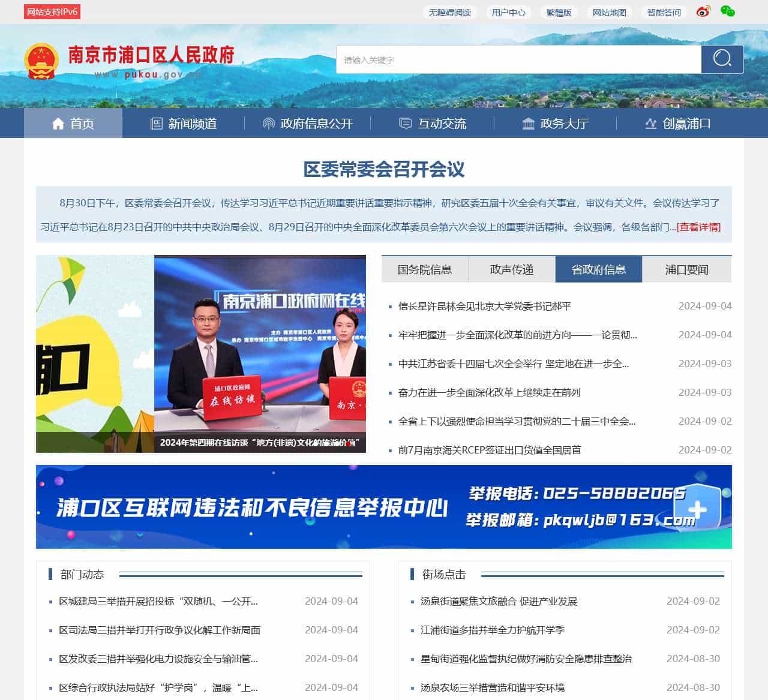This screenshot has width=768, height=700.
Task: Open the 智能答问 service
Action: (x=664, y=11)
